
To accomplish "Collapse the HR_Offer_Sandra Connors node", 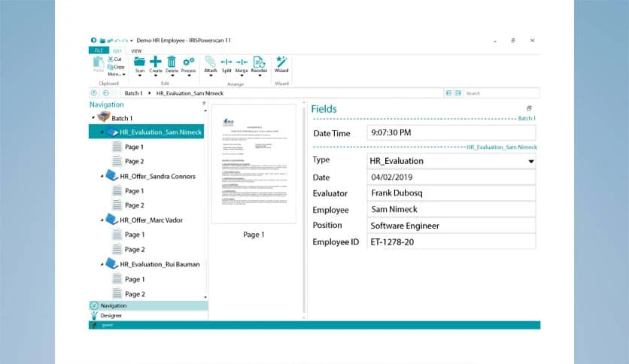I will coord(102,177).
